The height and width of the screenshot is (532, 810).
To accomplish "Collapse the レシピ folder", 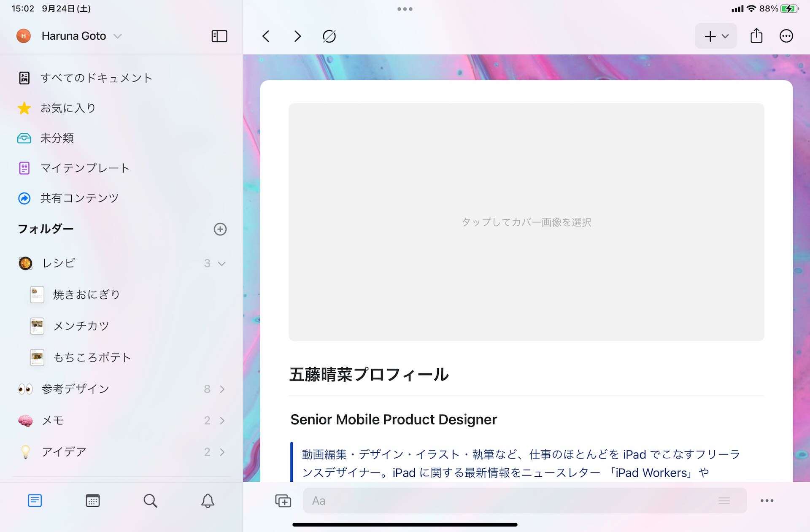I will click(221, 264).
